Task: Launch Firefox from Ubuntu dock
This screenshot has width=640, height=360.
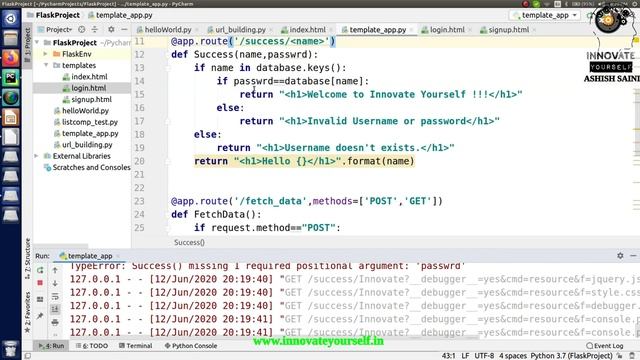Action: (x=11, y=58)
